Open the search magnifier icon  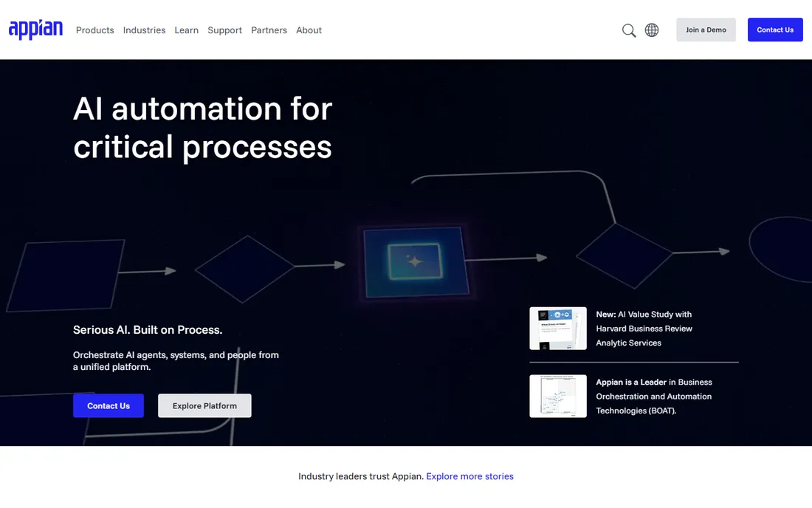(x=629, y=30)
